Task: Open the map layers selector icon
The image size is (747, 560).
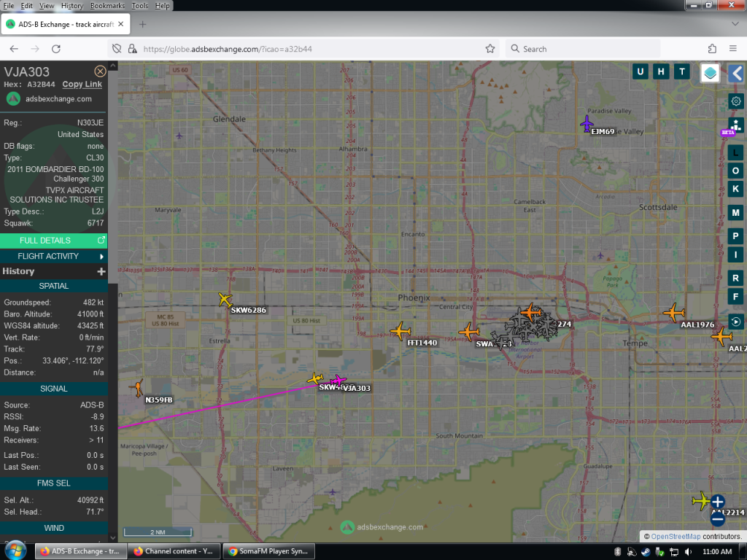Action: [710, 74]
